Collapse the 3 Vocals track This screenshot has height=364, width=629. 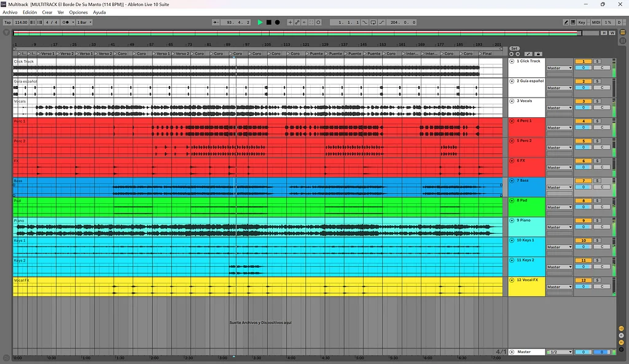coord(512,101)
